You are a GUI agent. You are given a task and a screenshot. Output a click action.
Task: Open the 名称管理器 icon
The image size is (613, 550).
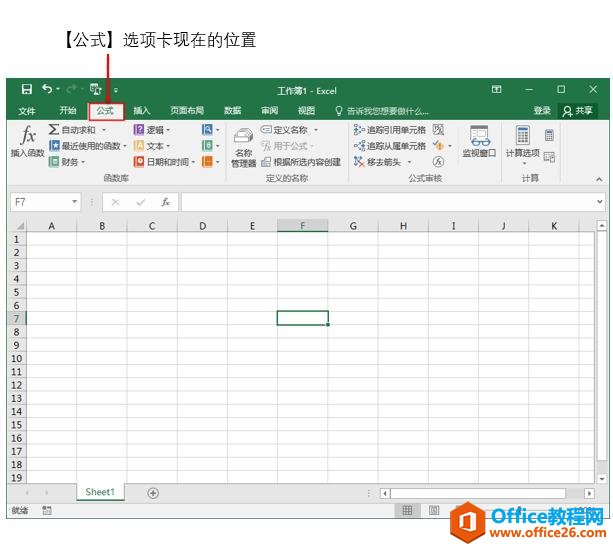tap(244, 136)
